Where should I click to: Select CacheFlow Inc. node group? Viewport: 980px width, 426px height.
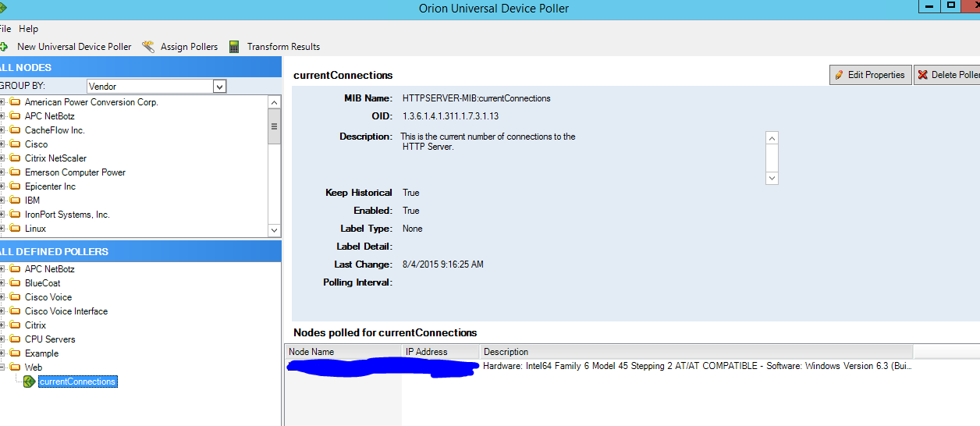pyautogui.click(x=55, y=130)
